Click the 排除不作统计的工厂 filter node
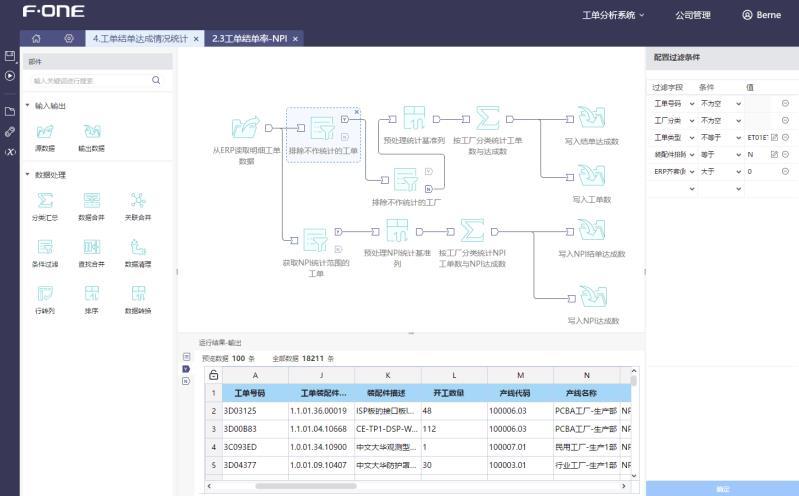The width and height of the screenshot is (799, 496). coord(407,179)
